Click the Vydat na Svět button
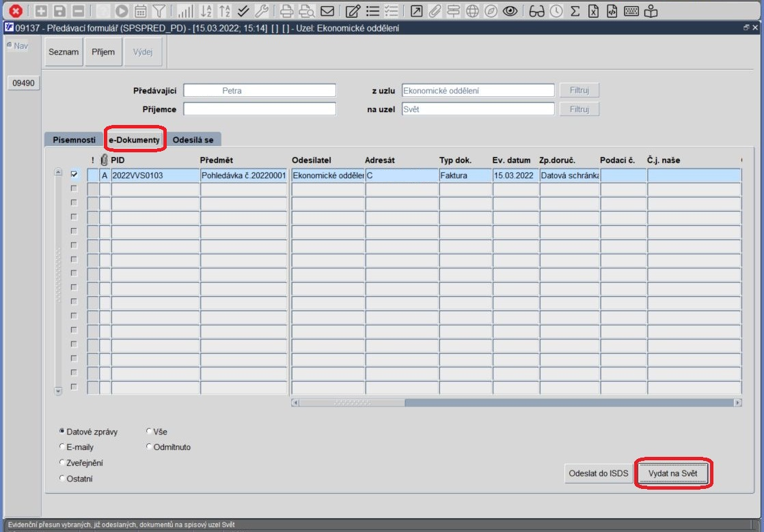 tap(672, 473)
